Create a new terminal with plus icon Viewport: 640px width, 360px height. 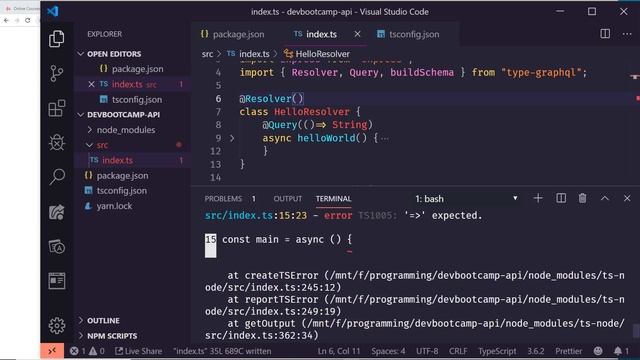(538, 198)
